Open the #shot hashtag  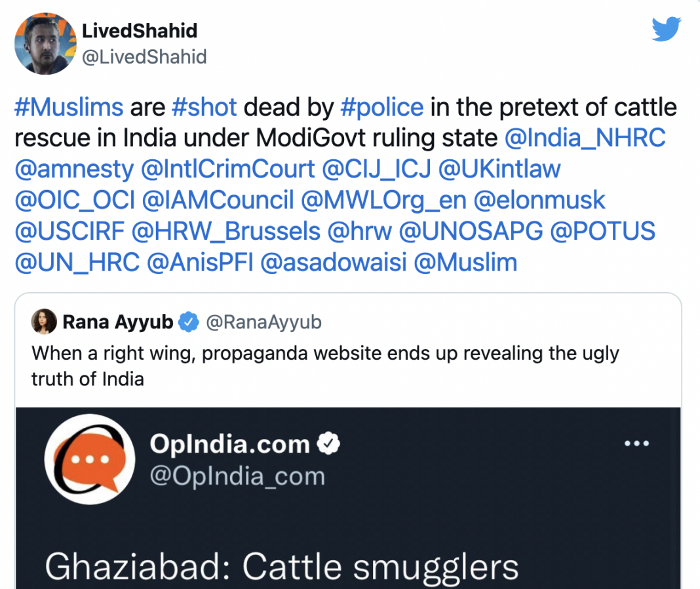(x=204, y=107)
